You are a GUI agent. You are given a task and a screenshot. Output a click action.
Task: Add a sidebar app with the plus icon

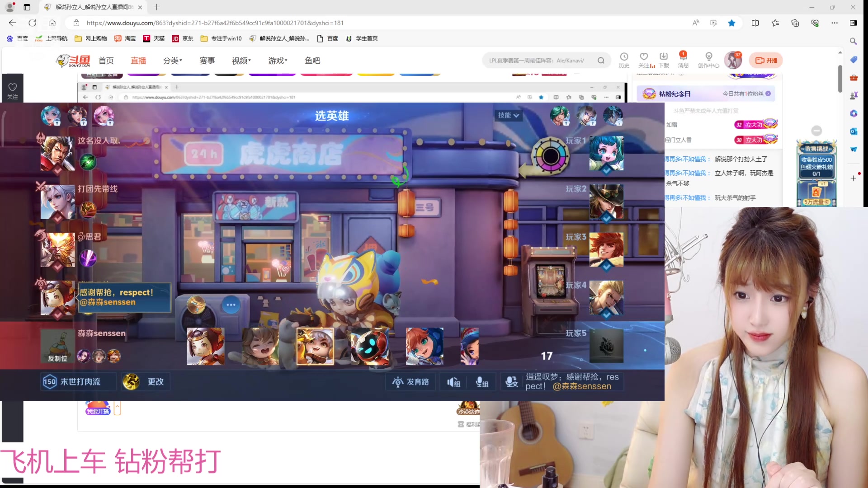point(854,178)
